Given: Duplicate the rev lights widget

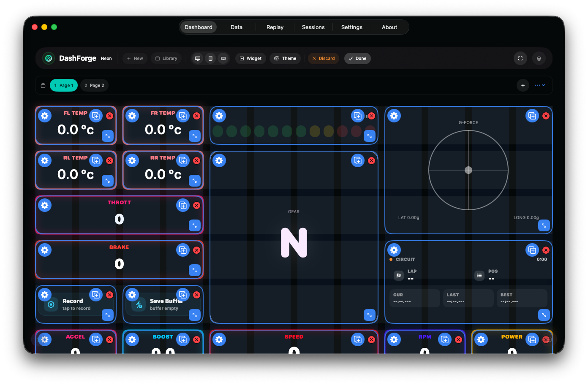Looking at the screenshot, I should (358, 116).
